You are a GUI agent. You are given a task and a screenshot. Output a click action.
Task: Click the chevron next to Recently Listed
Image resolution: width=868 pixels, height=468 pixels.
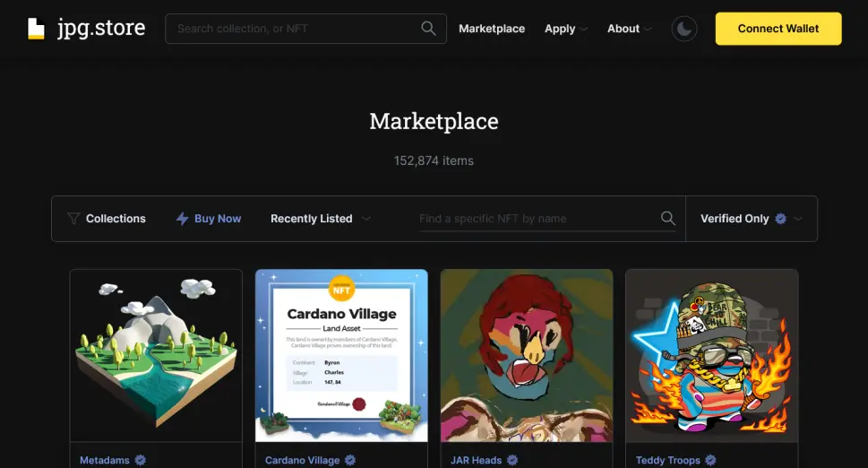coord(365,219)
